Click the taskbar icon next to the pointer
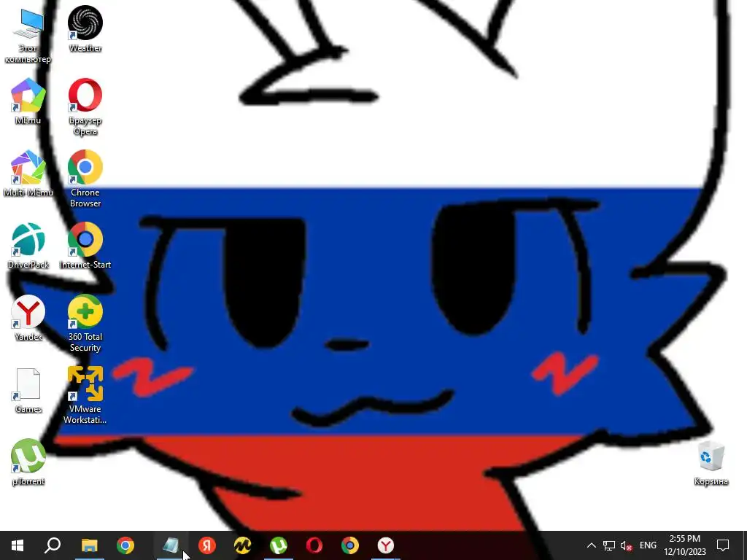 [171, 545]
